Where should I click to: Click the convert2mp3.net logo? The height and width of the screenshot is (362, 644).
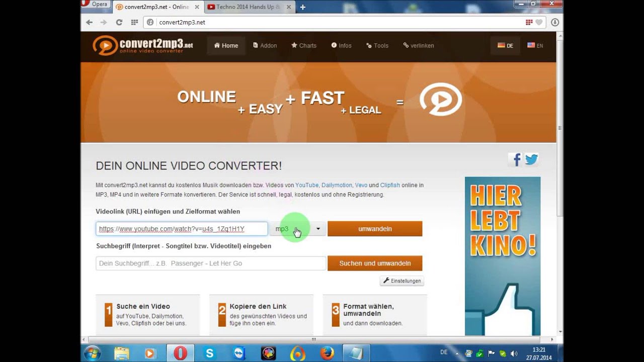pos(143,46)
